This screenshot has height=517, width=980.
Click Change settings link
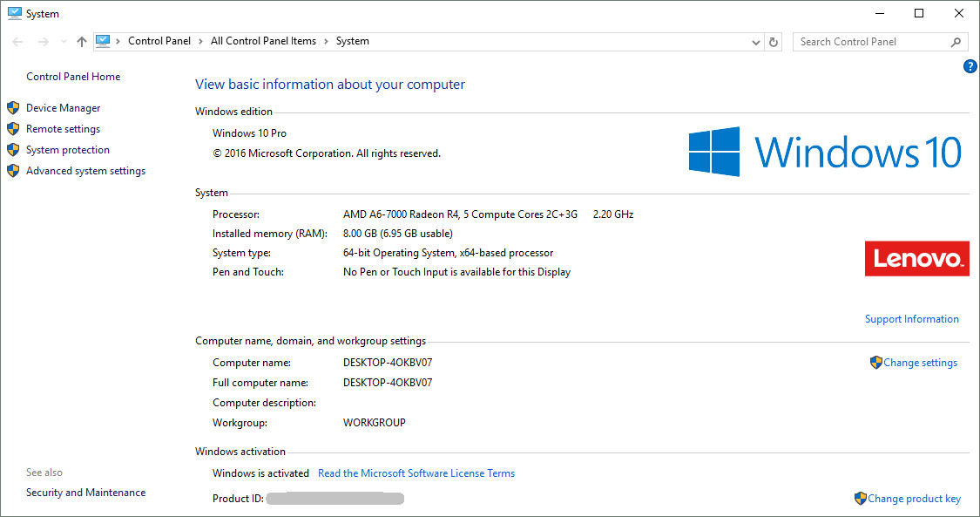920,363
